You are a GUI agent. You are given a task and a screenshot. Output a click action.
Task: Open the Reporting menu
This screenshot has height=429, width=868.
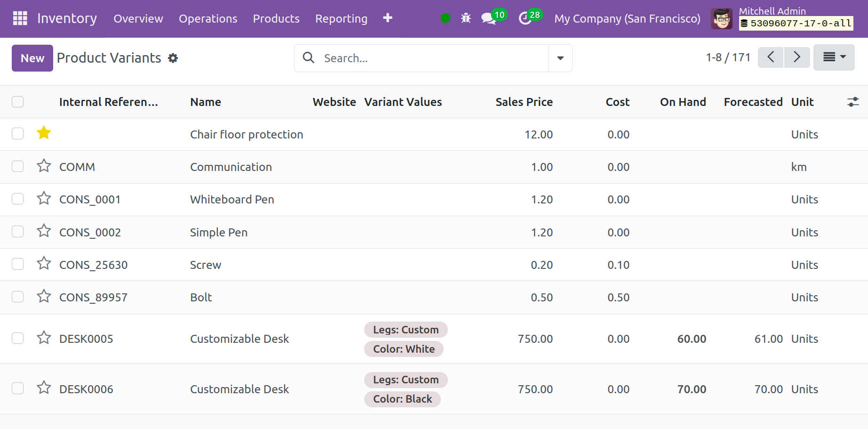tap(341, 18)
